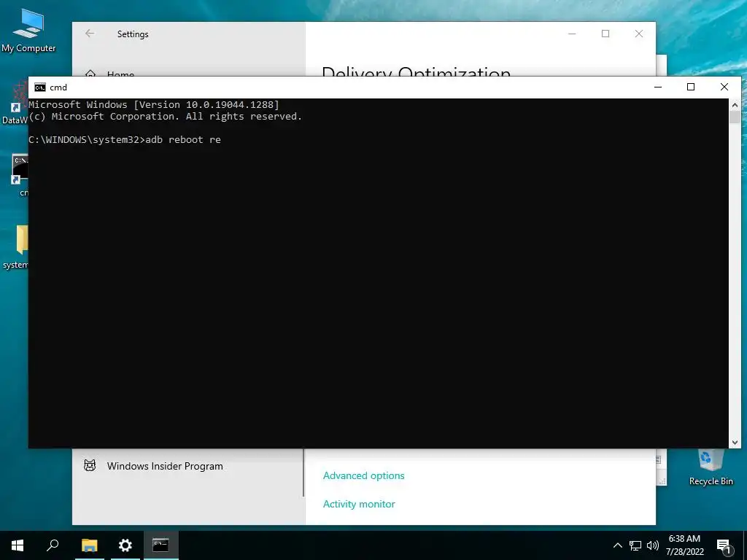Screen dimensions: 747x560
Task: Open the volume tray icon
Action: (x=653, y=545)
